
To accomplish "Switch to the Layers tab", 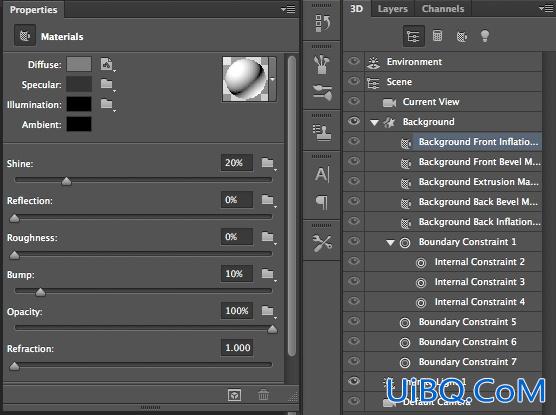I will coord(393,9).
